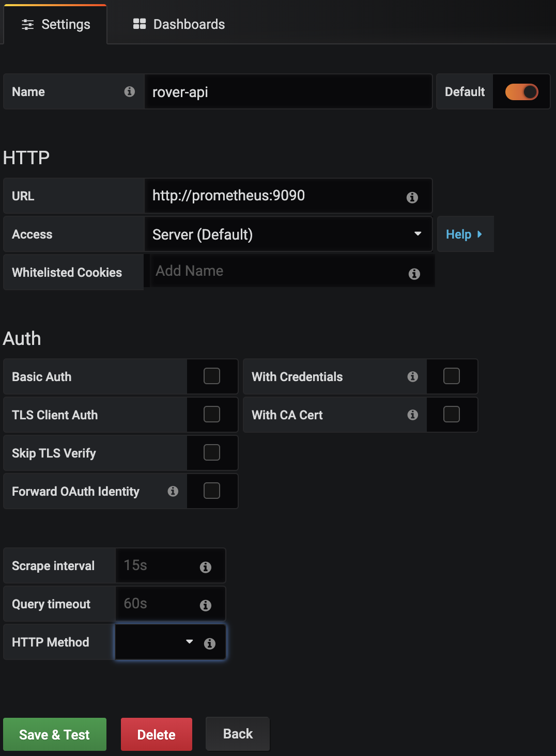Select the Settings tab
Screen dimensions: 556x756
coord(55,24)
